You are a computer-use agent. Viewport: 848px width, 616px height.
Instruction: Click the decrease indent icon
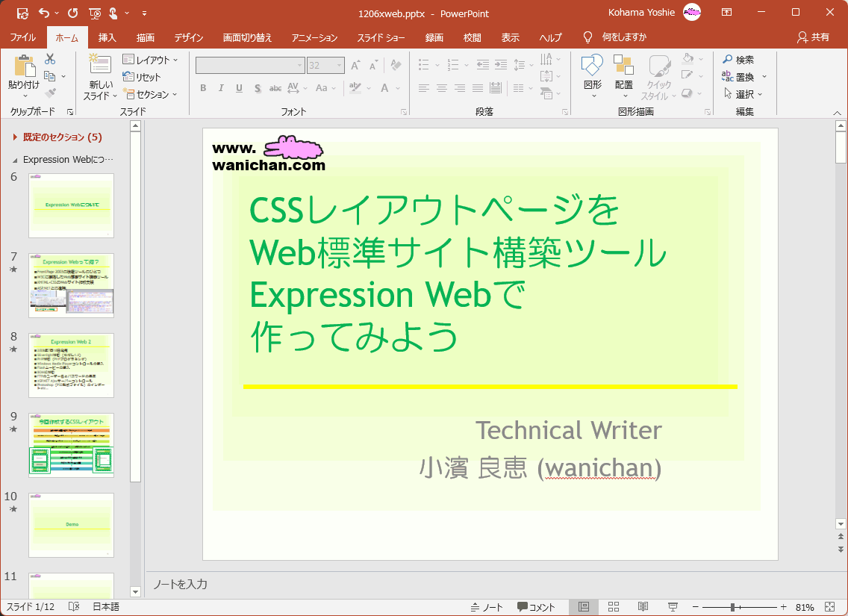coord(483,65)
